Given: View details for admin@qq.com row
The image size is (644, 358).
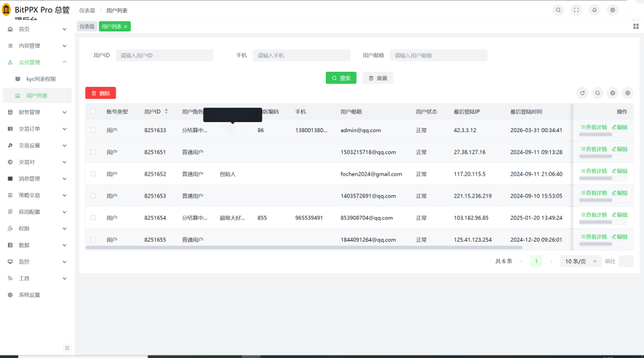Looking at the screenshot, I should pos(594,128).
